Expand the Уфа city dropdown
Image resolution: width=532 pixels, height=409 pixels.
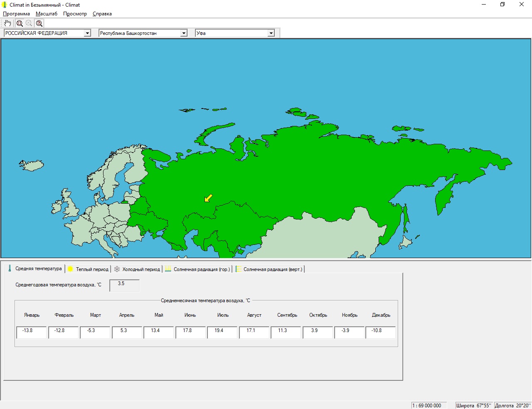[271, 33]
